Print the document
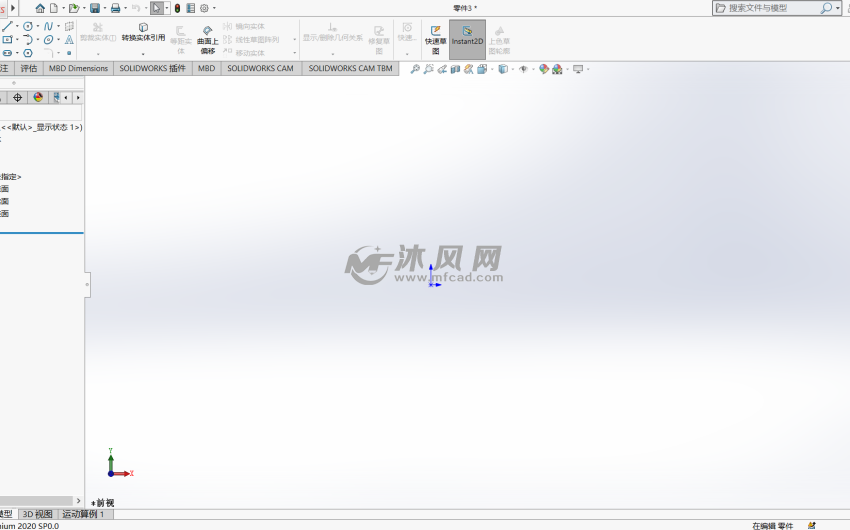Viewport: 850px width, 530px height. pyautogui.click(x=115, y=8)
